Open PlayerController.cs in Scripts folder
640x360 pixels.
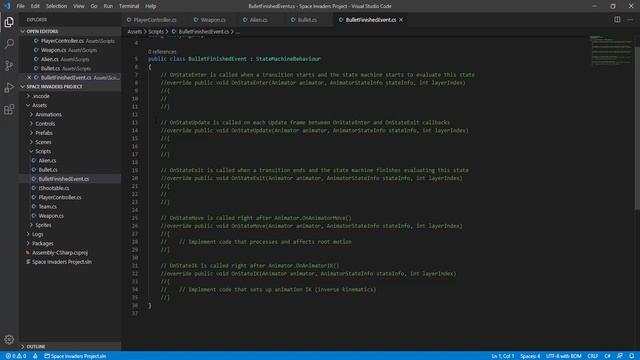[x=70, y=197]
